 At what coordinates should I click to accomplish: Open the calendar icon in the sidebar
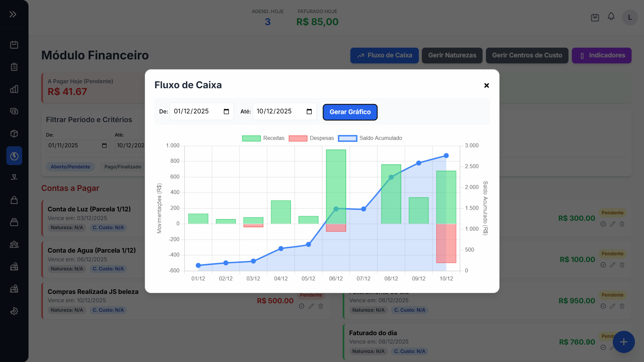click(14, 45)
